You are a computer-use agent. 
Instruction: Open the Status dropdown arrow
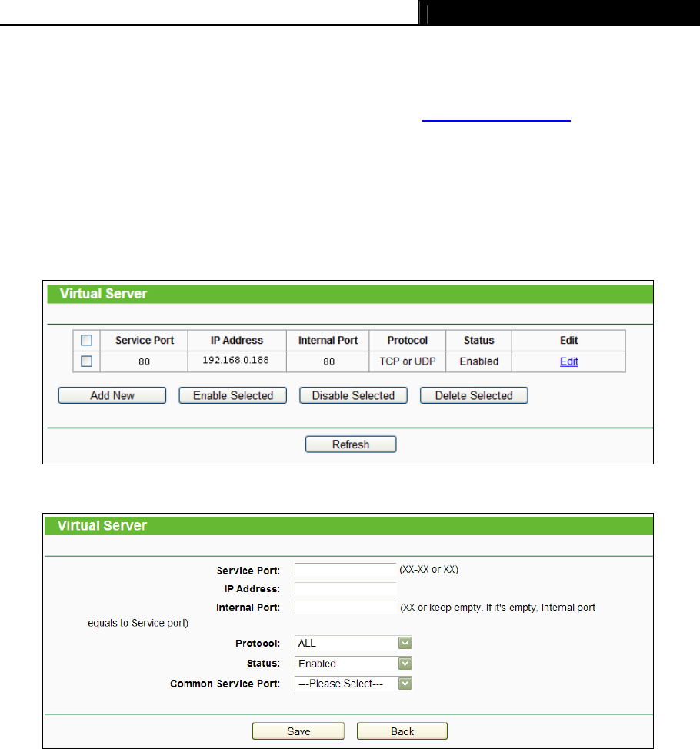tap(405, 664)
